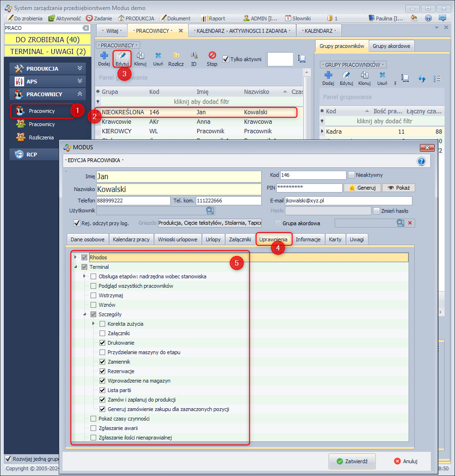Open the Grupy akordowe tab
The width and height of the screenshot is (455, 476).
391,46
